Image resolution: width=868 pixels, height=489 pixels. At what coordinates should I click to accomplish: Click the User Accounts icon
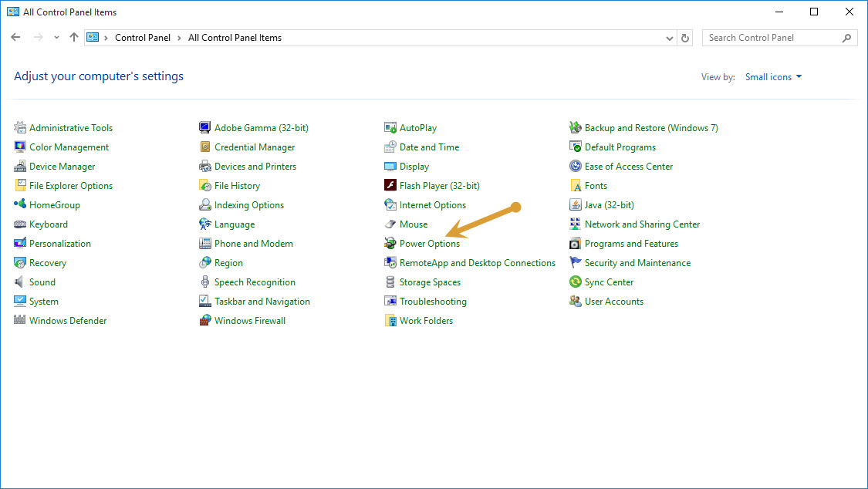pos(575,302)
